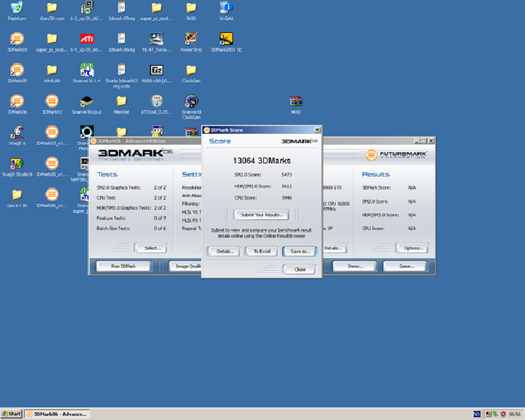525x420 pixels.
Task: Click the Batch Size Tests row
Action: [132, 228]
